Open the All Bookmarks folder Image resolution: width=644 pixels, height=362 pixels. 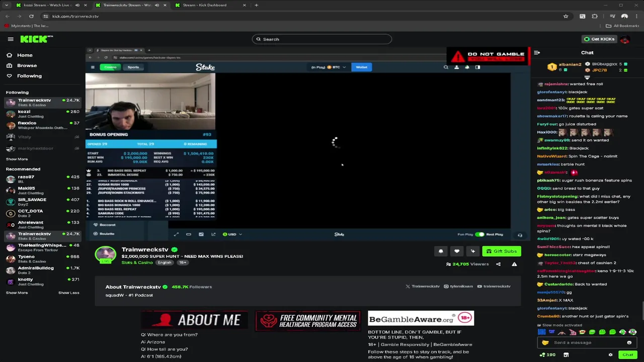(x=623, y=26)
